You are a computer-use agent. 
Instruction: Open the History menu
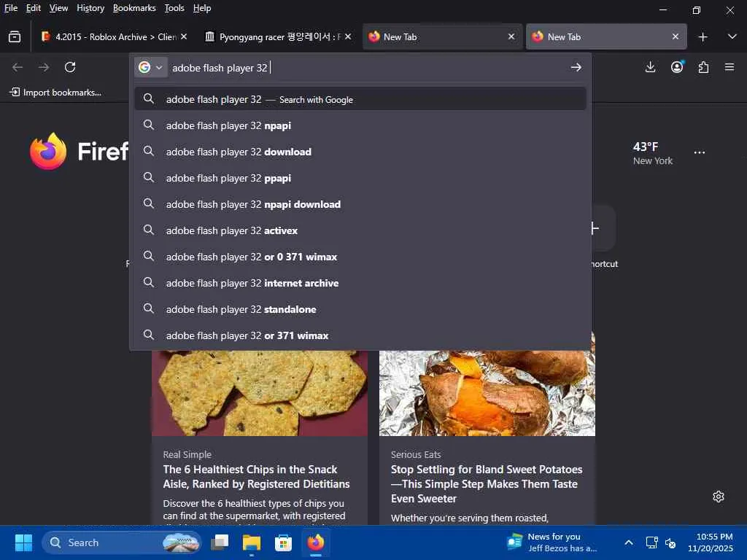pyautogui.click(x=90, y=8)
